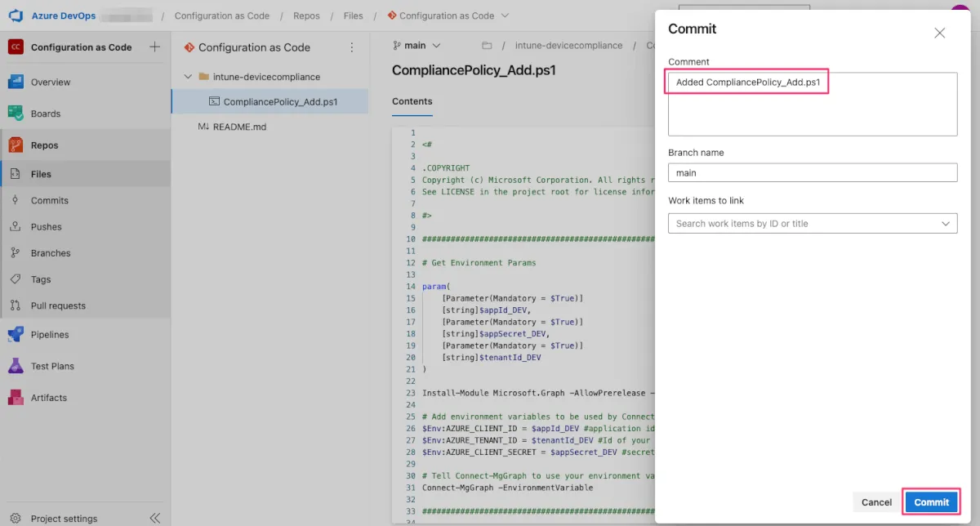Open the Artifacts icon
This screenshot has height=526, width=980.
pyautogui.click(x=16, y=398)
